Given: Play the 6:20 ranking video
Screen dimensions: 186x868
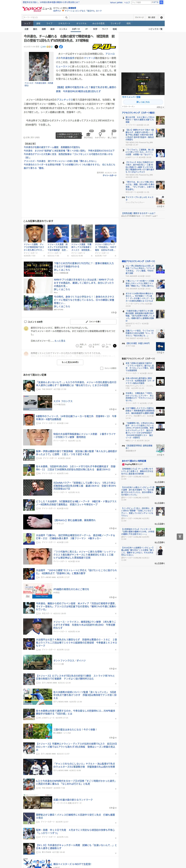Looking at the screenshot, I should point(160,366).
